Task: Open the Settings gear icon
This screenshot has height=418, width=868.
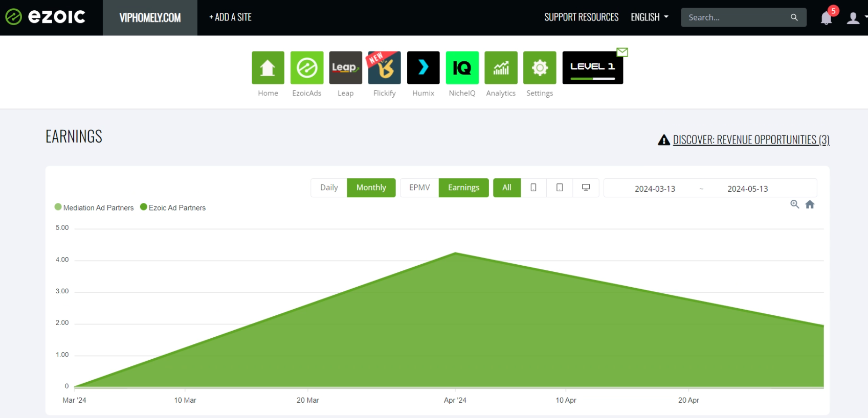Action: [x=540, y=67]
